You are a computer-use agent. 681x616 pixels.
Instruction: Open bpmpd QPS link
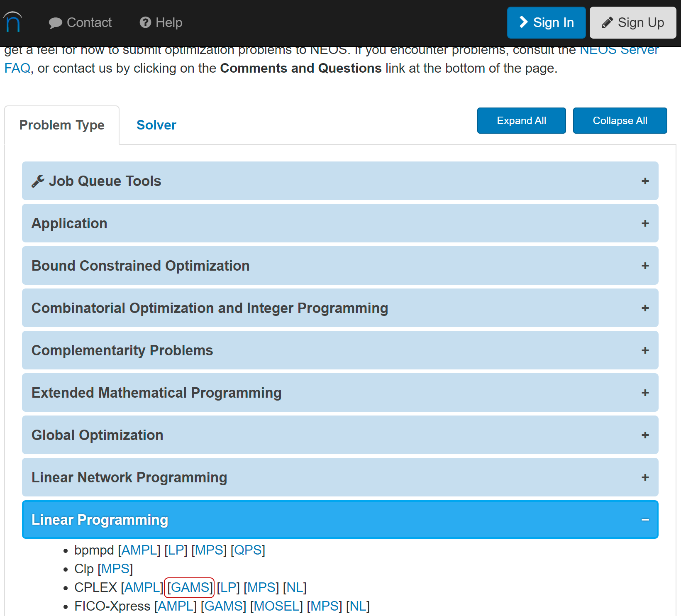point(248,550)
